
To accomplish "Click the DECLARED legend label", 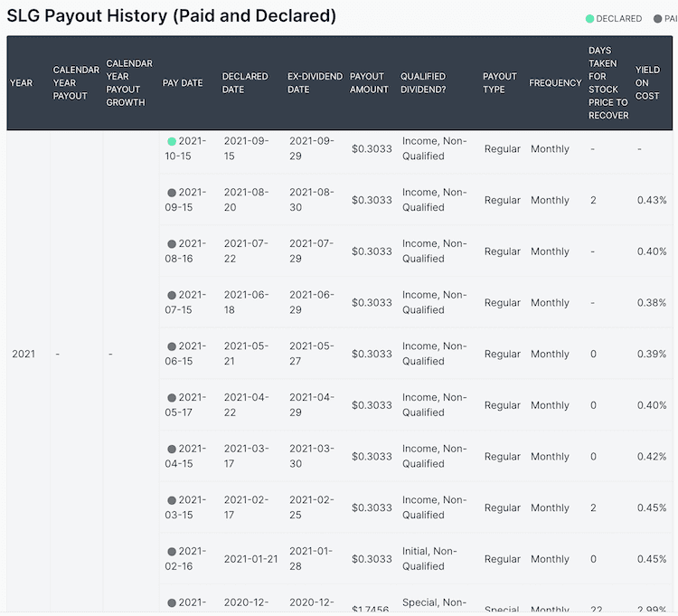I will tap(618, 19).
